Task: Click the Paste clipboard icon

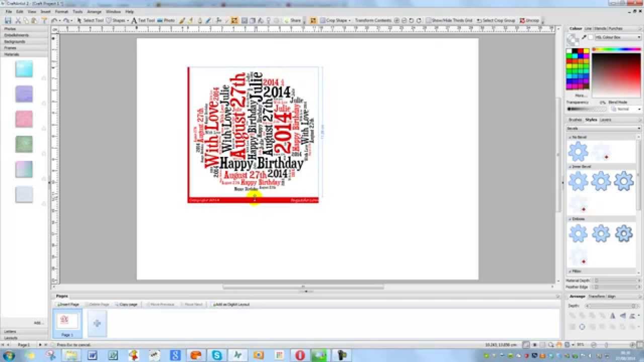Action: [x=34, y=21]
